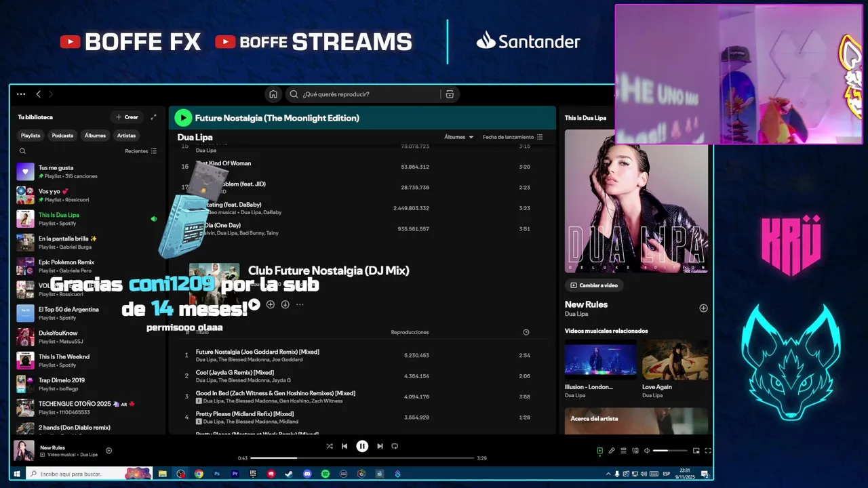Add Club Future Nostalgia to library (plus icon)
868x488 pixels.
270,304
